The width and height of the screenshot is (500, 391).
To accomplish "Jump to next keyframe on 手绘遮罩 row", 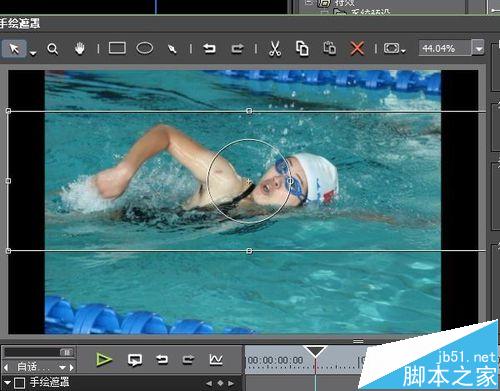I will click(231, 383).
